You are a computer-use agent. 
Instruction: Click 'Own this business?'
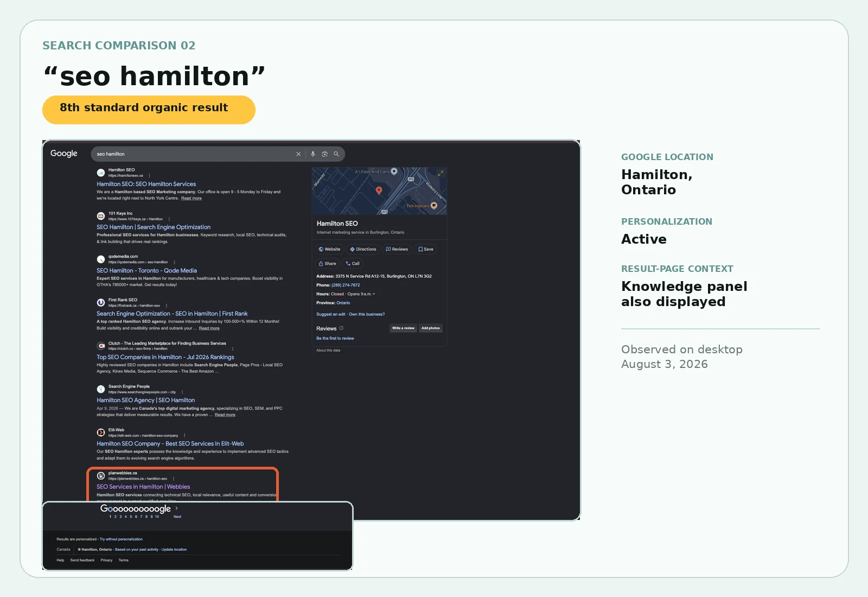367,314
